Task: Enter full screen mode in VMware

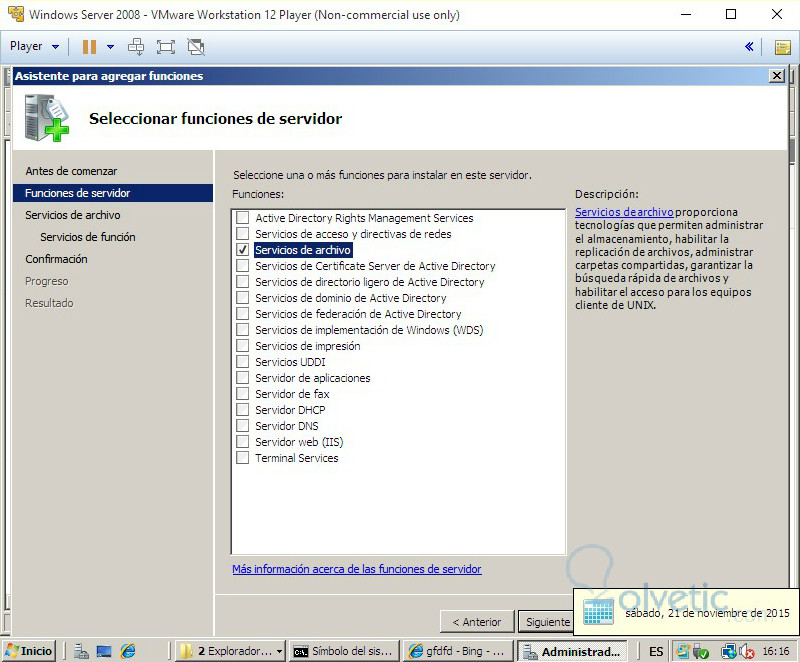Action: point(166,47)
